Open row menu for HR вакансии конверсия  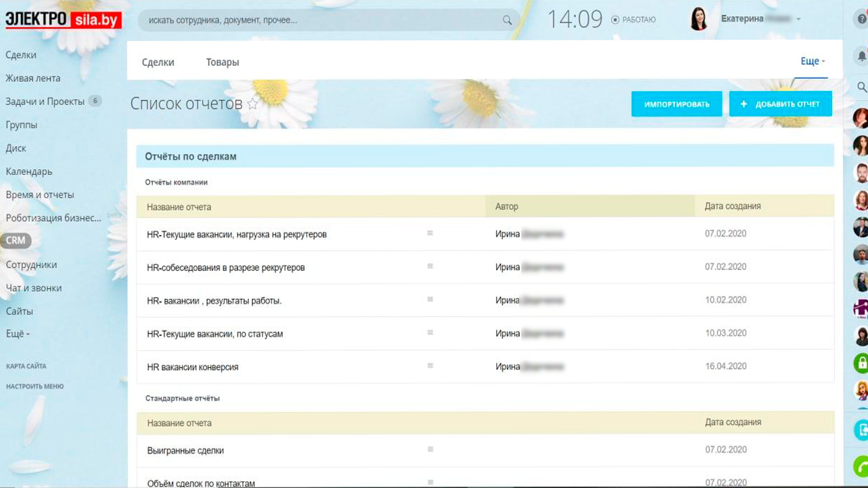pyautogui.click(x=430, y=366)
